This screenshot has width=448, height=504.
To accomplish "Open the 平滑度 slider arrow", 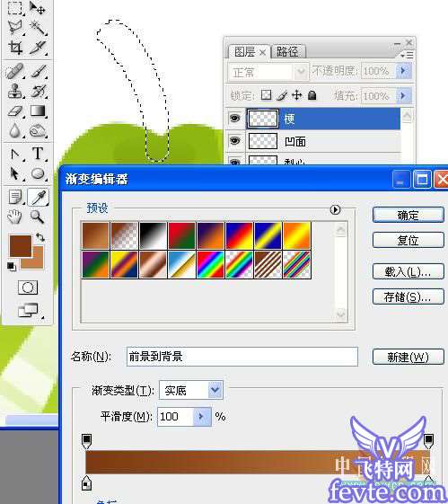I will (202, 417).
